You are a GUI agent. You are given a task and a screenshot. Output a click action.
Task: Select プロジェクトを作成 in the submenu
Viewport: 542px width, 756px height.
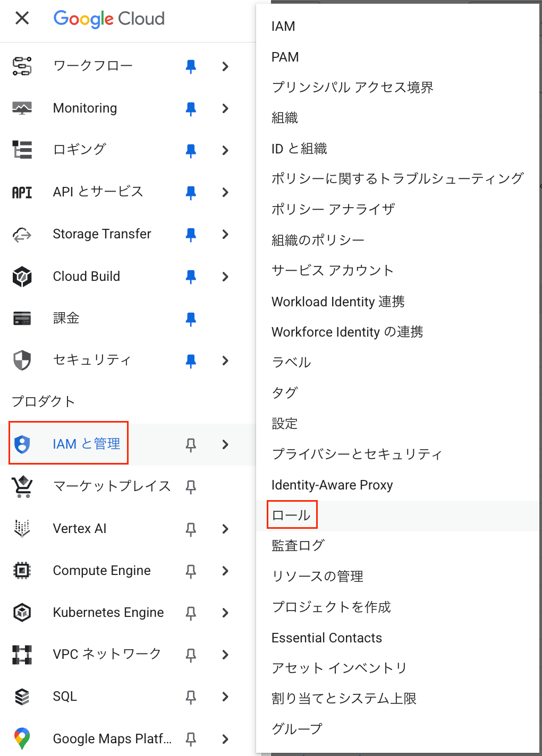(332, 607)
